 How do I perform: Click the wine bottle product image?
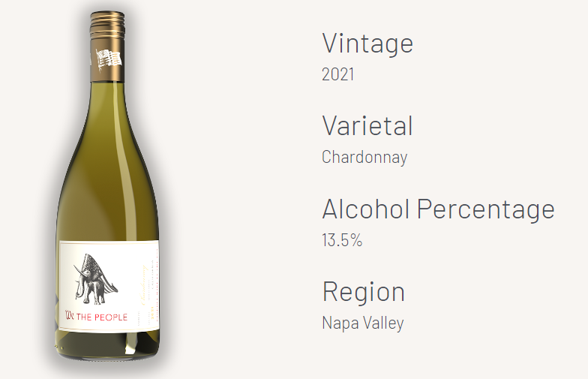pyautogui.click(x=108, y=186)
